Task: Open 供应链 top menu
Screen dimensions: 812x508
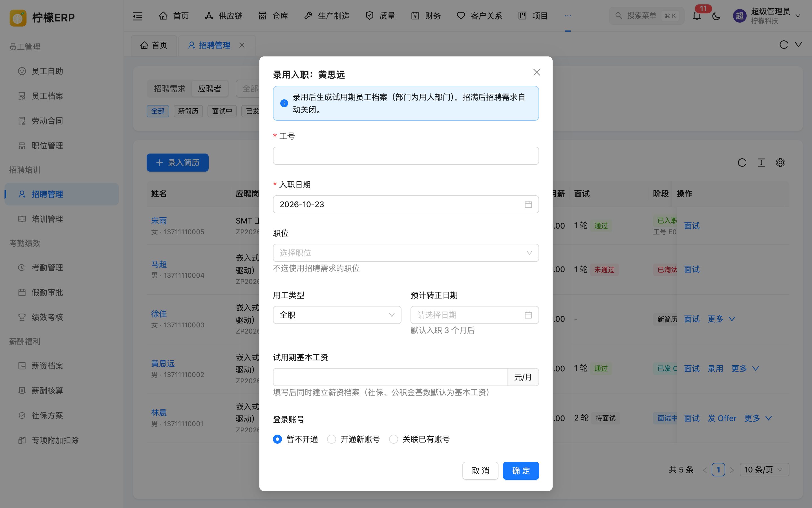Action: 224,16
